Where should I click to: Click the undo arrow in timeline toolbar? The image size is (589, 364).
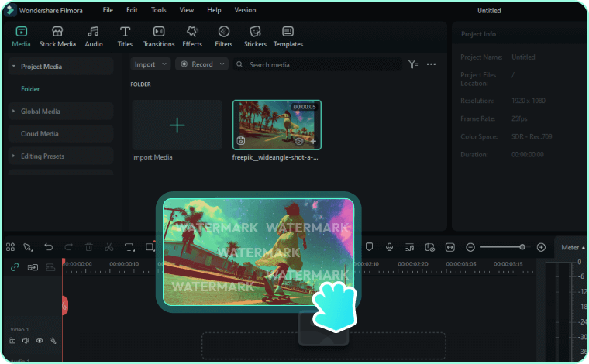tap(48, 247)
